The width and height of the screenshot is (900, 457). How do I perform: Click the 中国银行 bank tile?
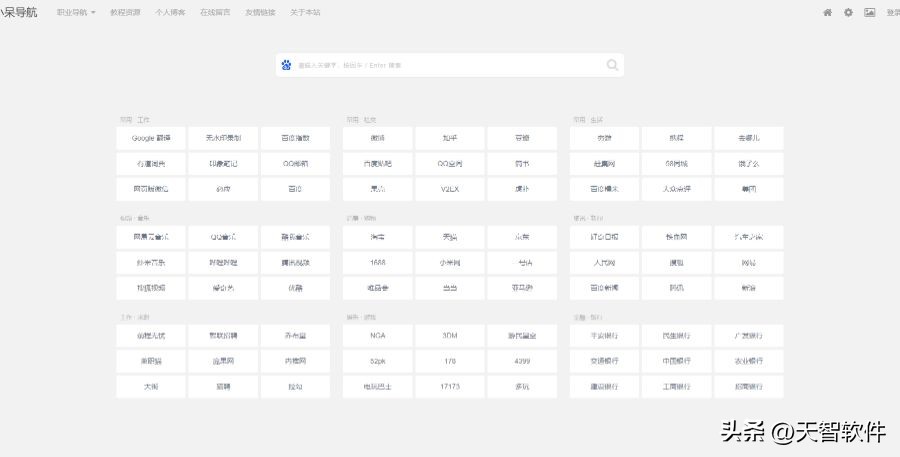click(677, 361)
